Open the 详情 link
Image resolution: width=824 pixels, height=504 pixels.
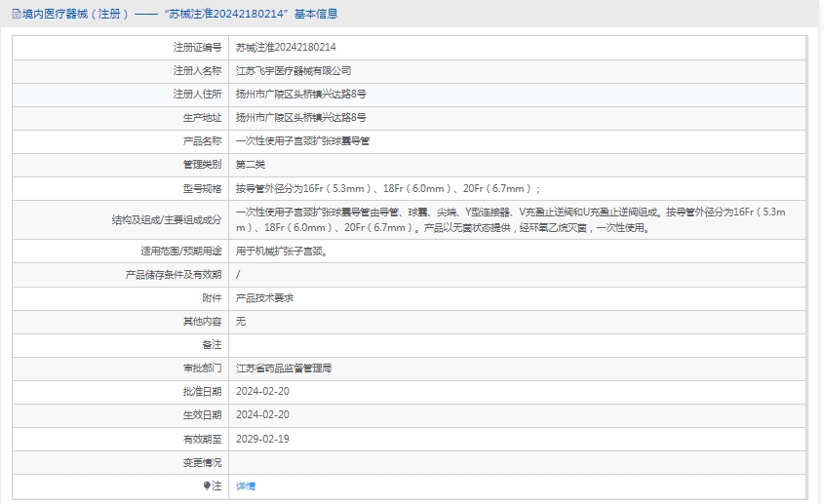pyautogui.click(x=246, y=485)
